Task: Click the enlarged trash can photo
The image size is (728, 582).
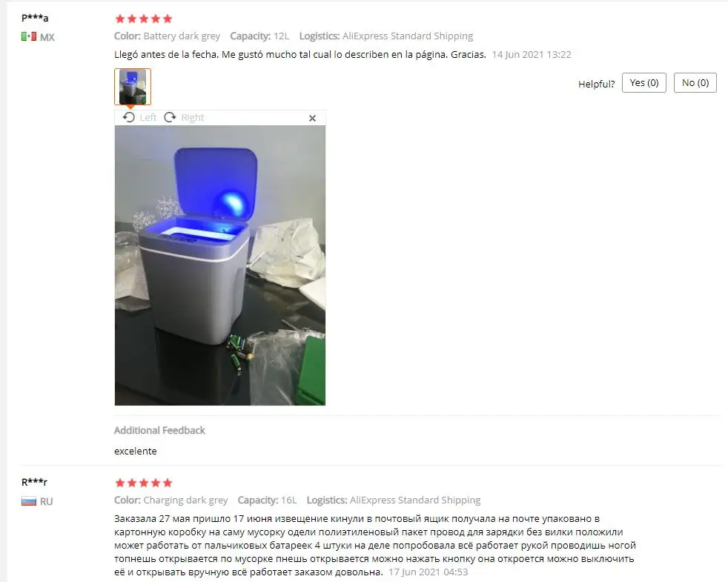Action: 220,265
